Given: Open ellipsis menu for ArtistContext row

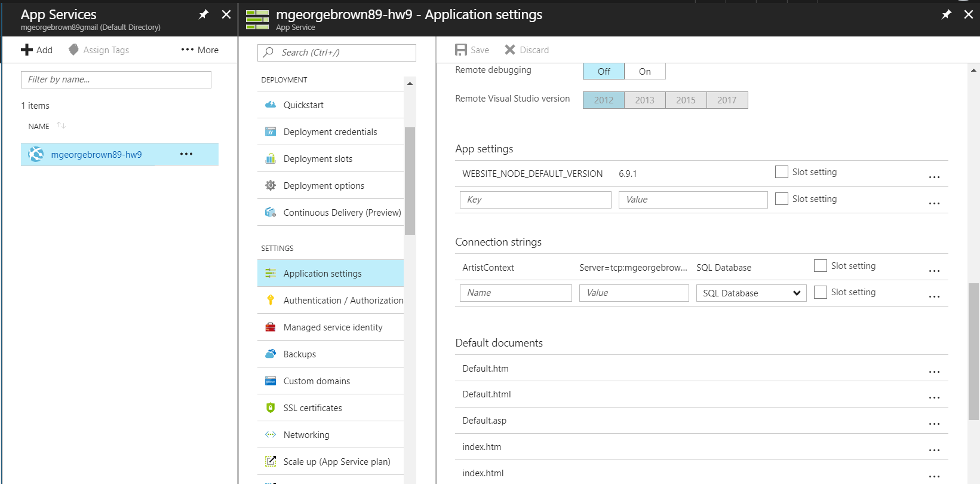Looking at the screenshot, I should click(x=934, y=271).
